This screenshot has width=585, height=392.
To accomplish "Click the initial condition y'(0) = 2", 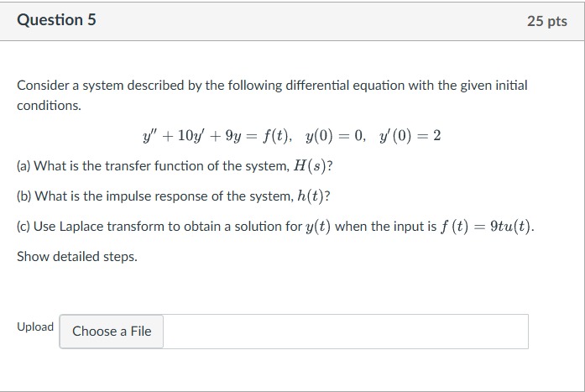I will [410, 135].
